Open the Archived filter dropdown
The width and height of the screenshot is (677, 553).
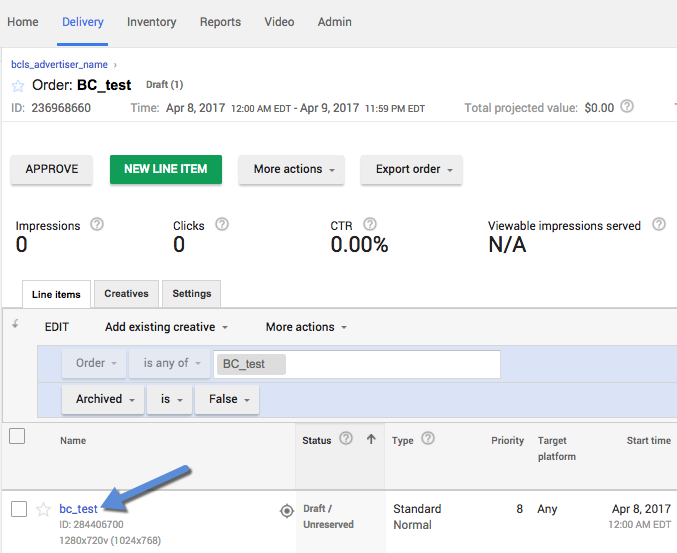pyautogui.click(x=105, y=399)
